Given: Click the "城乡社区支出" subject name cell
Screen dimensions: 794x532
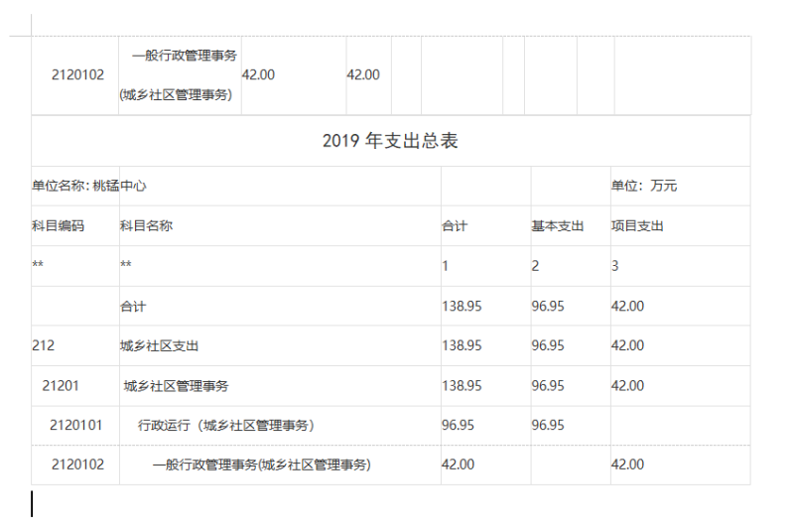Looking at the screenshot, I should click(x=160, y=345).
